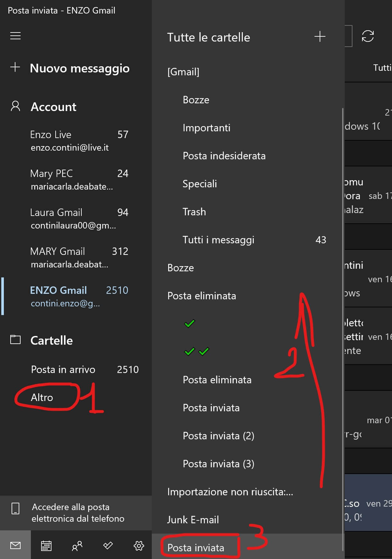Select Posta inviata (2) subfolder
This screenshot has height=559, width=392.
[218, 436]
